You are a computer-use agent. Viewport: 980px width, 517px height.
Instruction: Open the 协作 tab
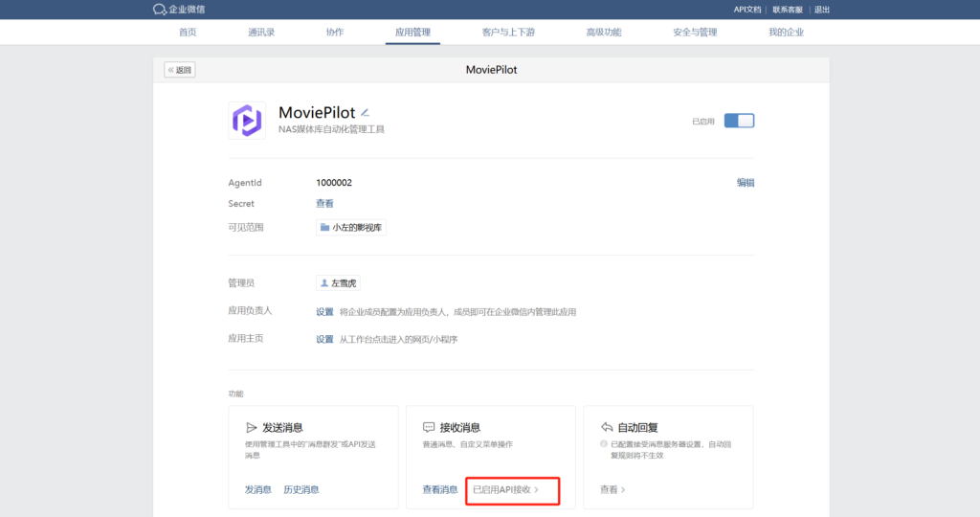[x=335, y=32]
